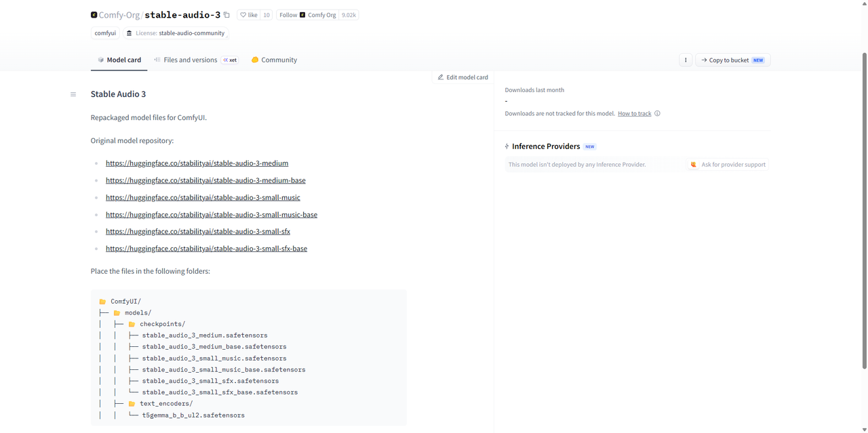Open the stable-audio-3-small-sfx repository link
The width and height of the screenshot is (868, 433).
198,232
